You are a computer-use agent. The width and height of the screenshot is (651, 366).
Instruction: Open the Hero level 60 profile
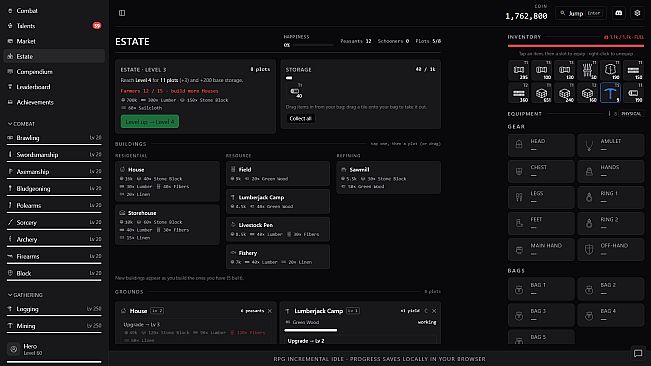coord(54,349)
